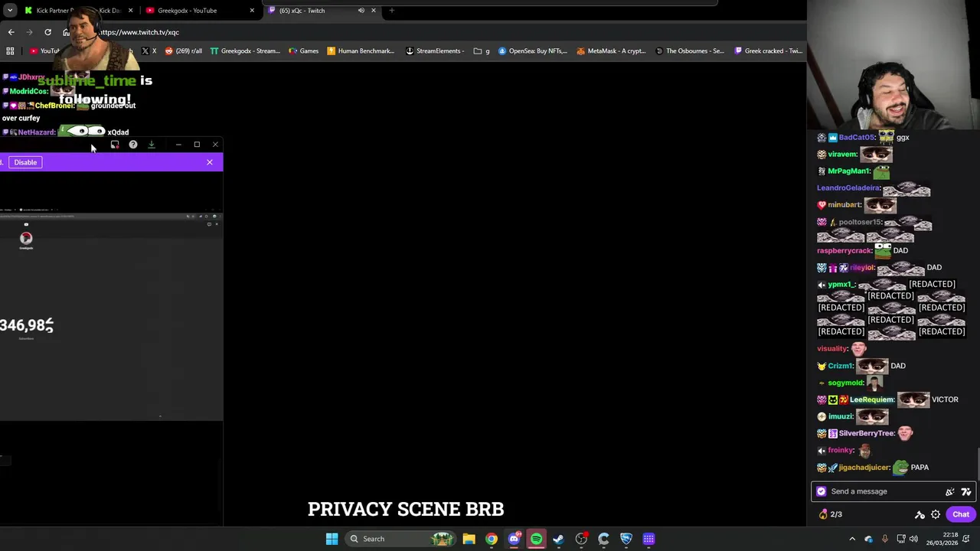This screenshot has width=980, height=551.
Task: Open the volume speaker tray icon
Action: click(913, 539)
